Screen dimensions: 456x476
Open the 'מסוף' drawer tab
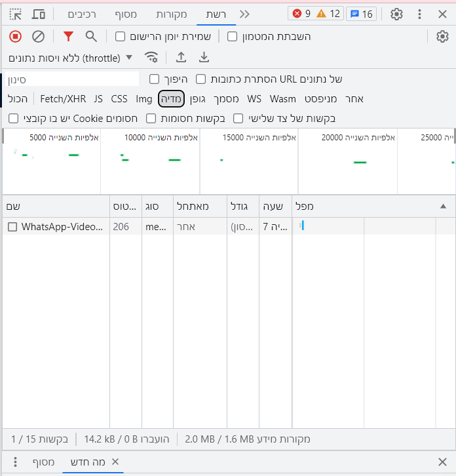click(43, 462)
